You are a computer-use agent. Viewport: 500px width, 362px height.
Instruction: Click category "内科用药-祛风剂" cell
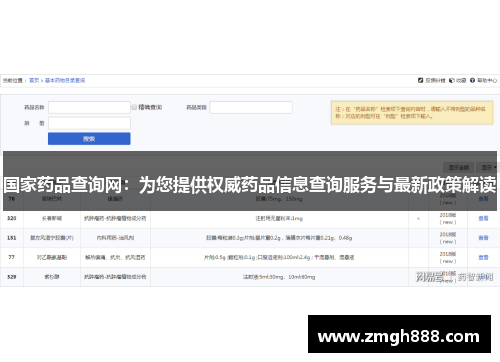point(115,238)
